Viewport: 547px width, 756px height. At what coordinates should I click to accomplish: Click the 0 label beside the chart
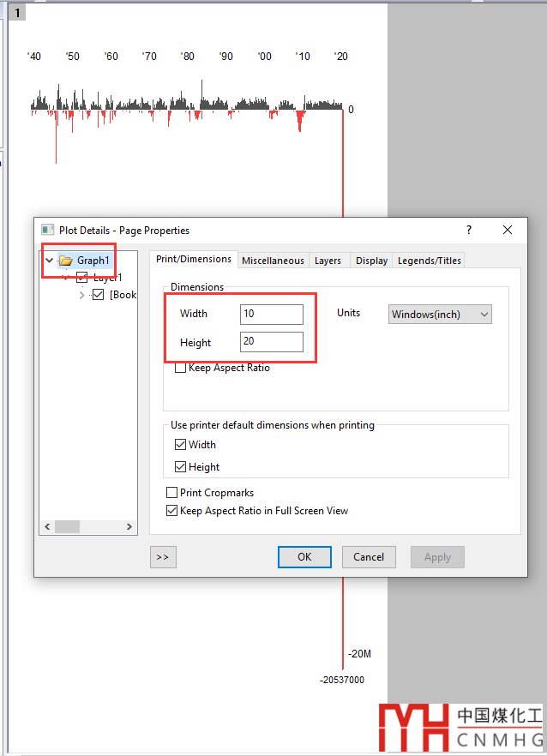point(352,110)
